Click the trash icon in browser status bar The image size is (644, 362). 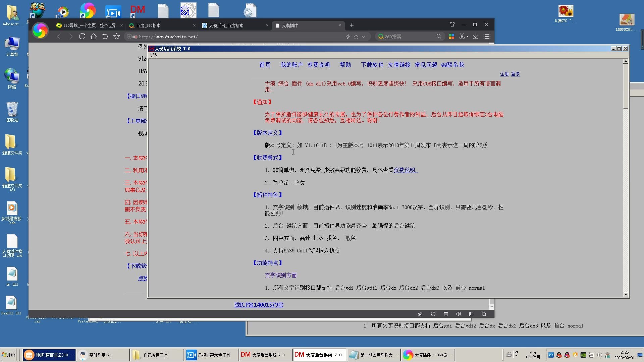446,314
